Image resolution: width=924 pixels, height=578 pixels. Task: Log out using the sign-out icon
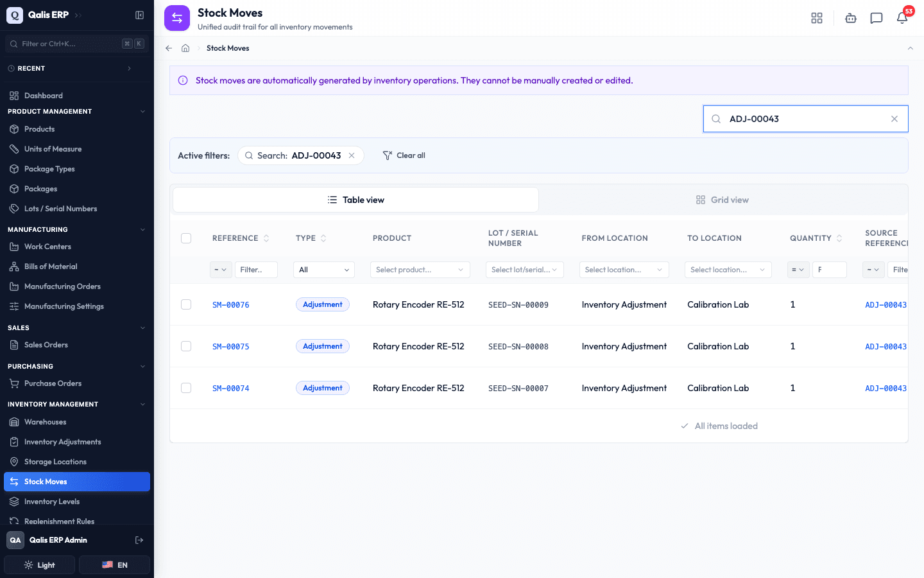point(139,540)
